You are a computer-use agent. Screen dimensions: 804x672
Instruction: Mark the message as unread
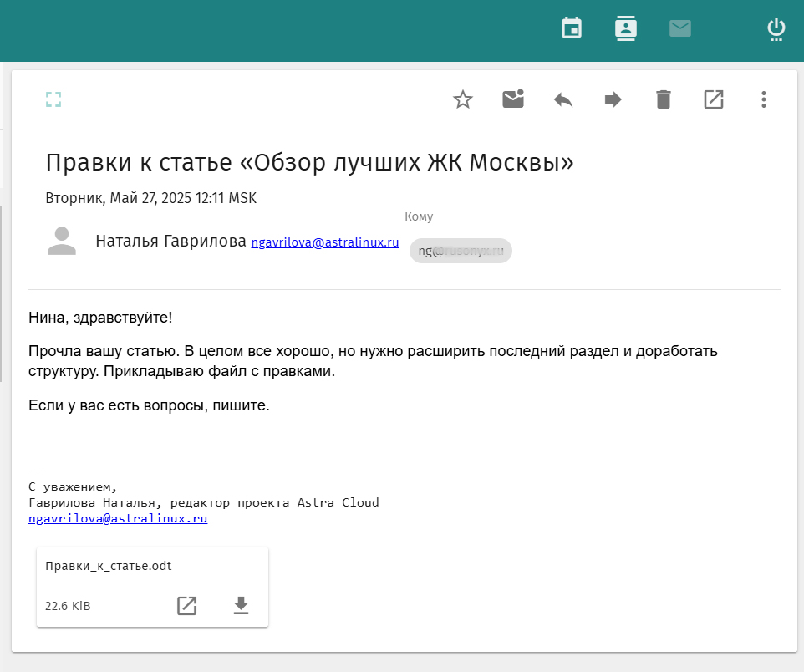[513, 99]
